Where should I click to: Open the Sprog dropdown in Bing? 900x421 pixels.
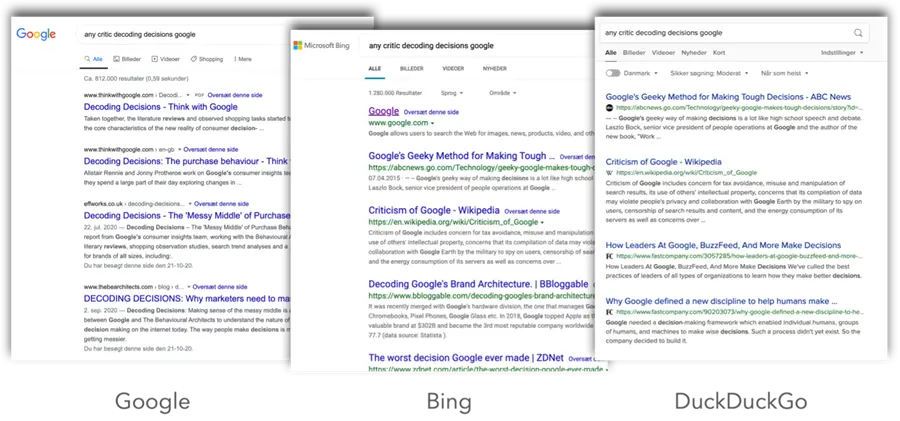coord(452,92)
